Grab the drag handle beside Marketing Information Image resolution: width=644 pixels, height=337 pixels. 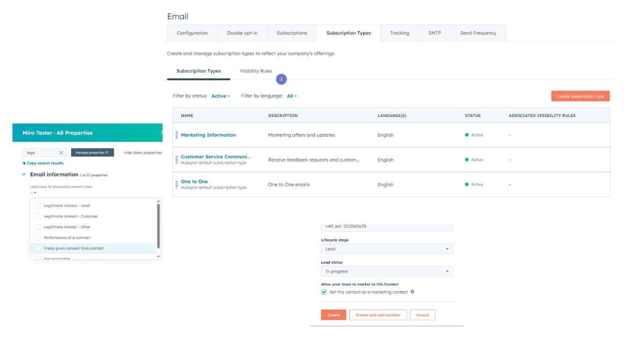[x=178, y=135]
